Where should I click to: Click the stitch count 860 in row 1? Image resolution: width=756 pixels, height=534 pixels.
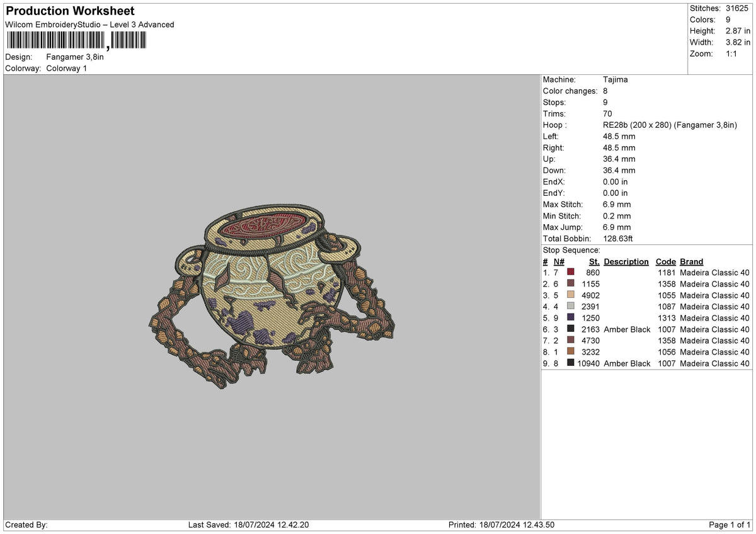(593, 273)
